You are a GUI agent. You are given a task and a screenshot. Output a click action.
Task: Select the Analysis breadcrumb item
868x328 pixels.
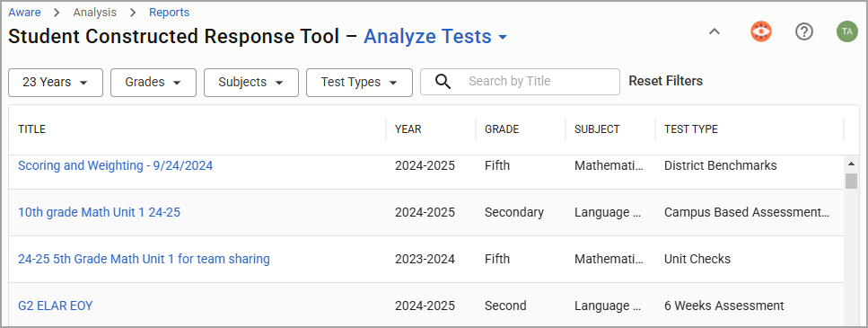[x=94, y=13]
